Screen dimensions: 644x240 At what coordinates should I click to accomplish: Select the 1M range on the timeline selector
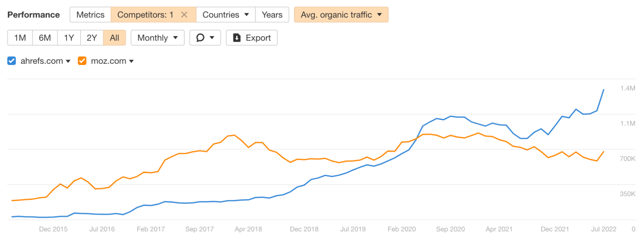tap(20, 38)
